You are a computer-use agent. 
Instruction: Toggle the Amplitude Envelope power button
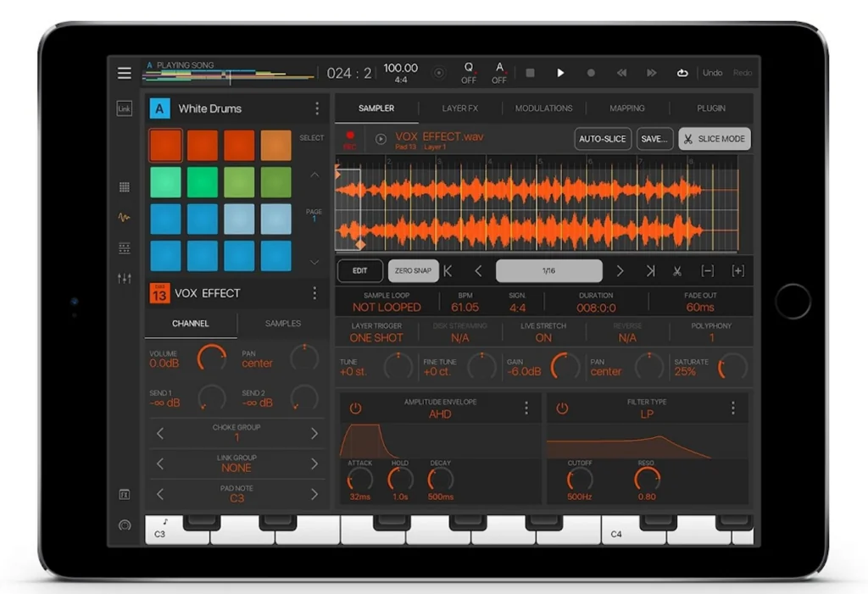tap(355, 408)
